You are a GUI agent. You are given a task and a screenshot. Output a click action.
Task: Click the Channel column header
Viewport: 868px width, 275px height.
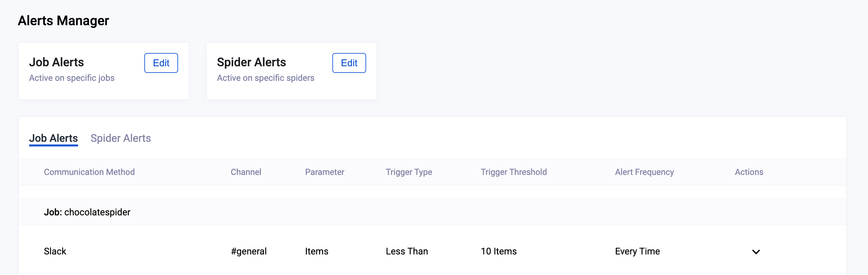point(246,172)
